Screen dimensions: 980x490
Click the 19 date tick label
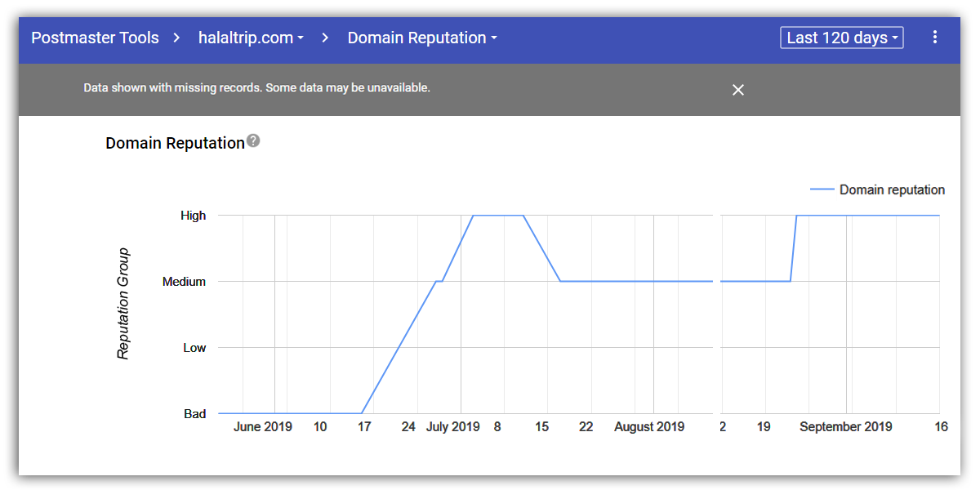click(x=764, y=426)
